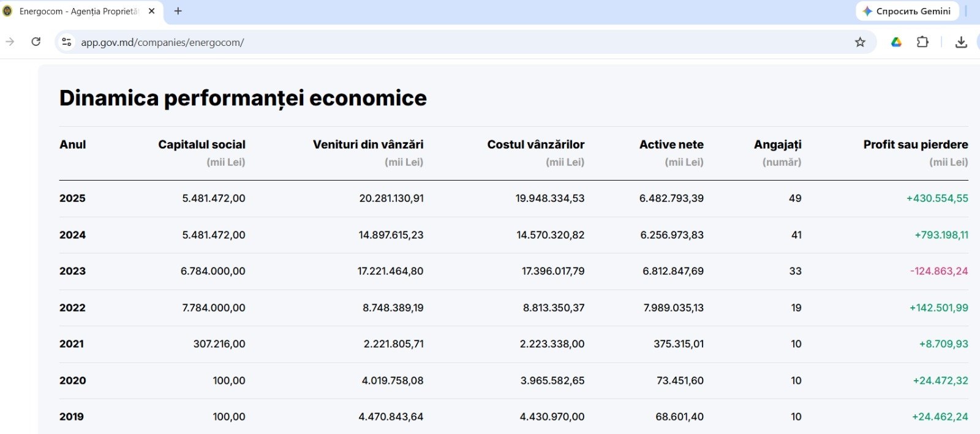Click the forward navigation arrow
Viewport: 980px width, 434px height.
tap(10, 42)
